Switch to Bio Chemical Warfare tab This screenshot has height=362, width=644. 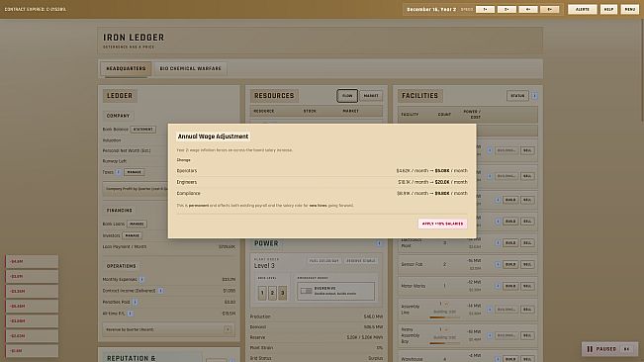(190, 68)
